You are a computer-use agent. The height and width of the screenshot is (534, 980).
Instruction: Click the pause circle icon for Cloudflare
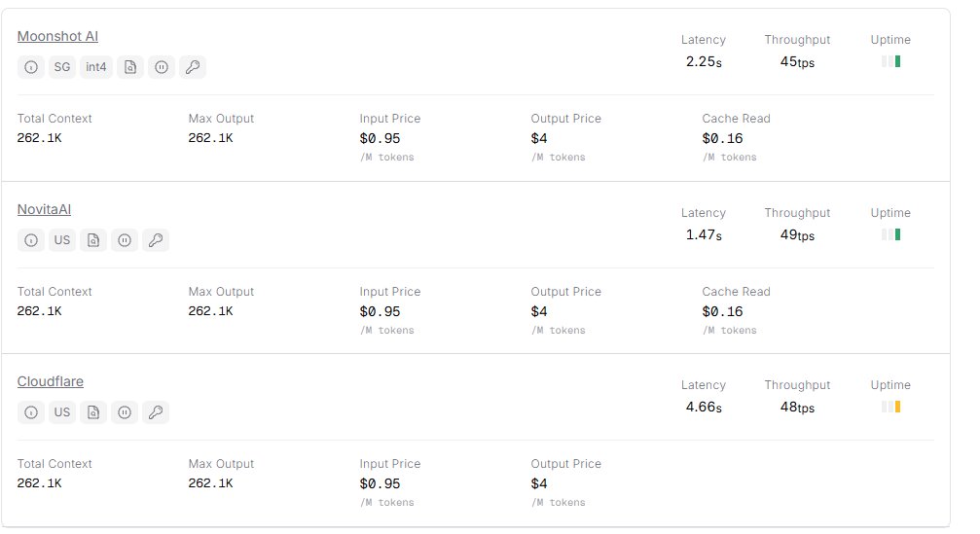[x=125, y=412]
